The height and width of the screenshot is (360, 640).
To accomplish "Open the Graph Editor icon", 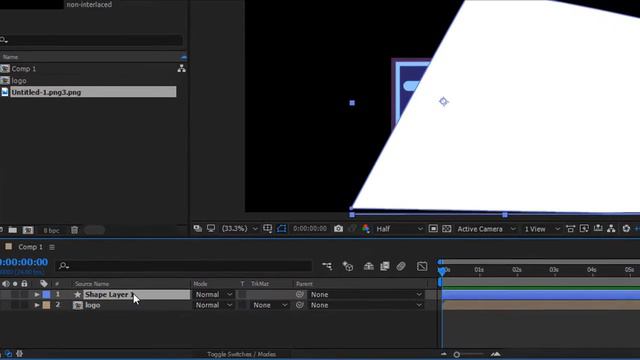I will [422, 266].
